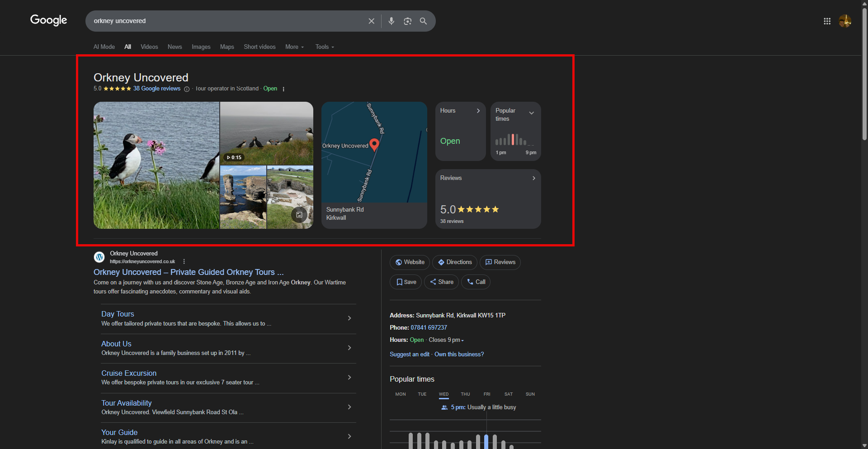Open the Reviews 5.0 card

click(488, 199)
